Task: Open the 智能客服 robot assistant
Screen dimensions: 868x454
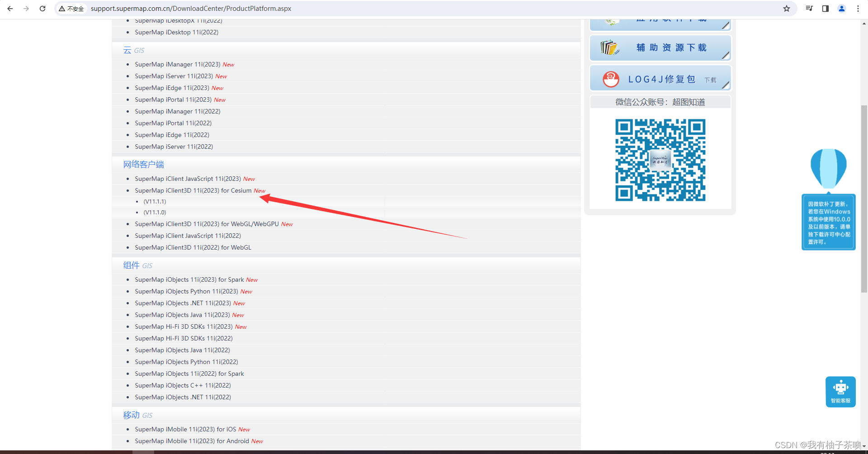Action: click(840, 392)
